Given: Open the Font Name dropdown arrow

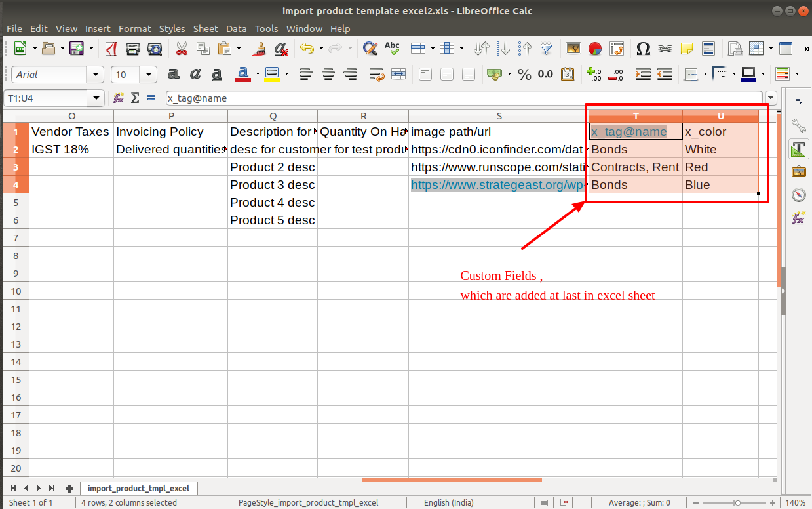Looking at the screenshot, I should click(x=97, y=75).
